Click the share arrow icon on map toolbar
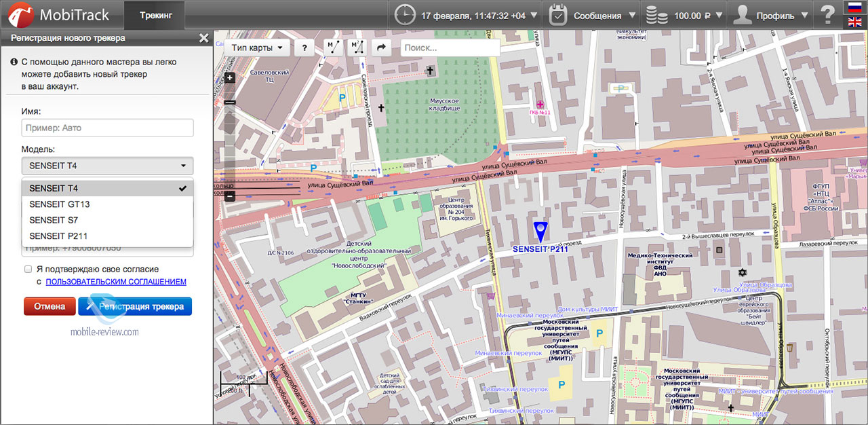This screenshot has height=425, width=868. pyautogui.click(x=381, y=48)
